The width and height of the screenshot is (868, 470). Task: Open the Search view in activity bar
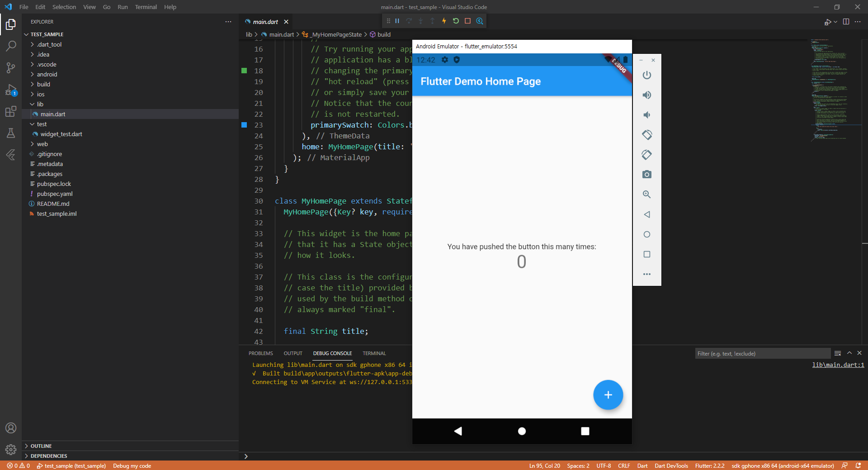point(11,46)
